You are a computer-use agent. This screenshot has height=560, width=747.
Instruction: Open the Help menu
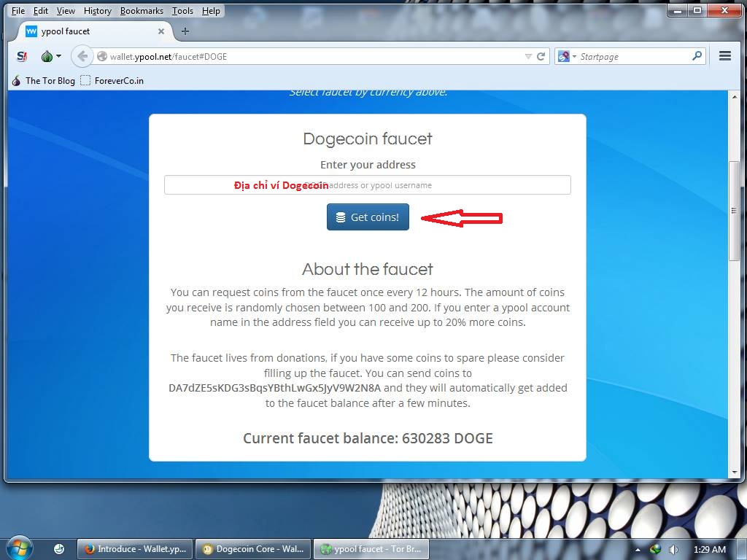click(x=211, y=10)
